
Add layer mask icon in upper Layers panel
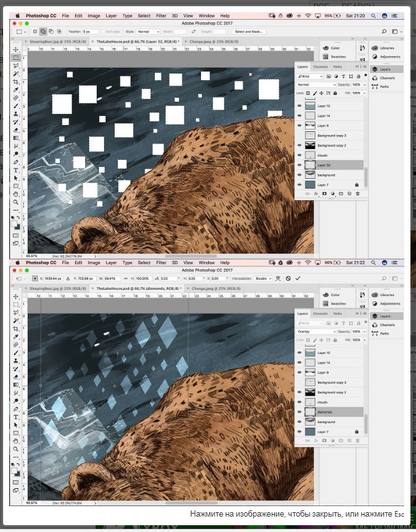point(324,194)
